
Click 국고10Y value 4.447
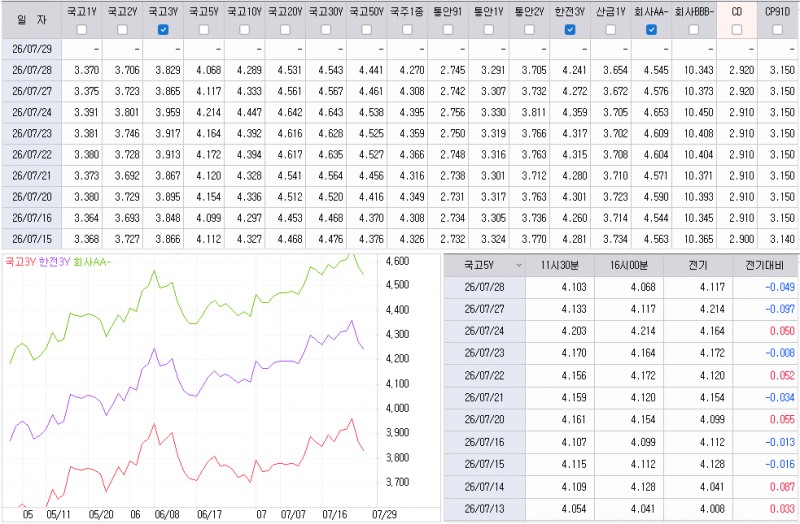(249, 112)
